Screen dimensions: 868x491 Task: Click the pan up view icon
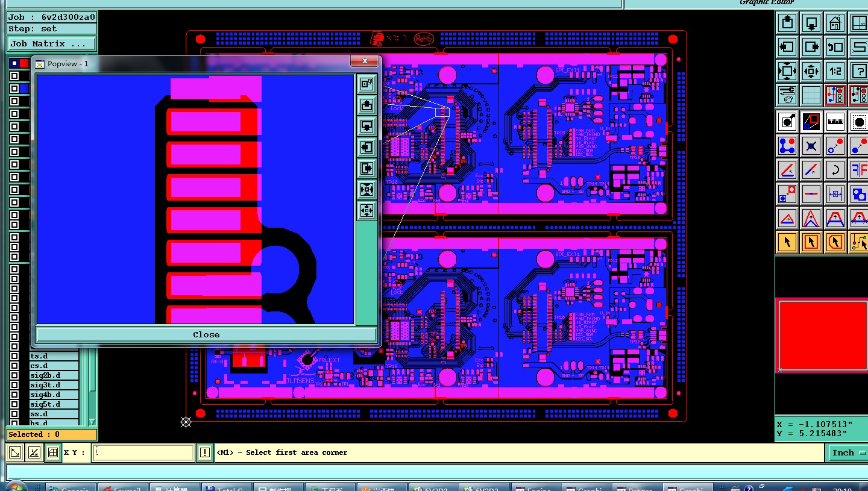pyautogui.click(x=787, y=23)
